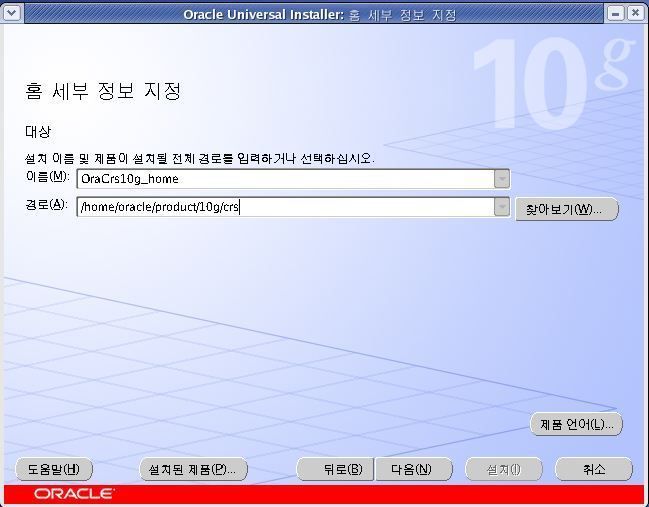Click the 이름(M): label
The height and width of the screenshot is (507, 649).
pos(48,177)
